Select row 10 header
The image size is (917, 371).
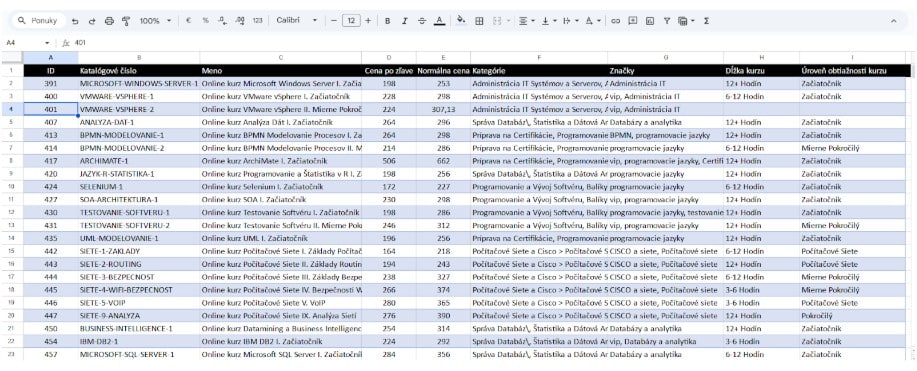[x=11, y=187]
